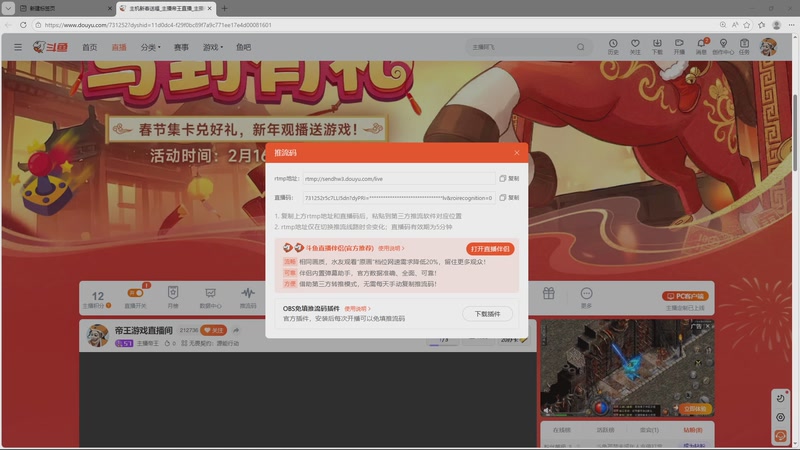Go to 首页 in the navigation
This screenshot has height=450, width=800.
[x=89, y=47]
